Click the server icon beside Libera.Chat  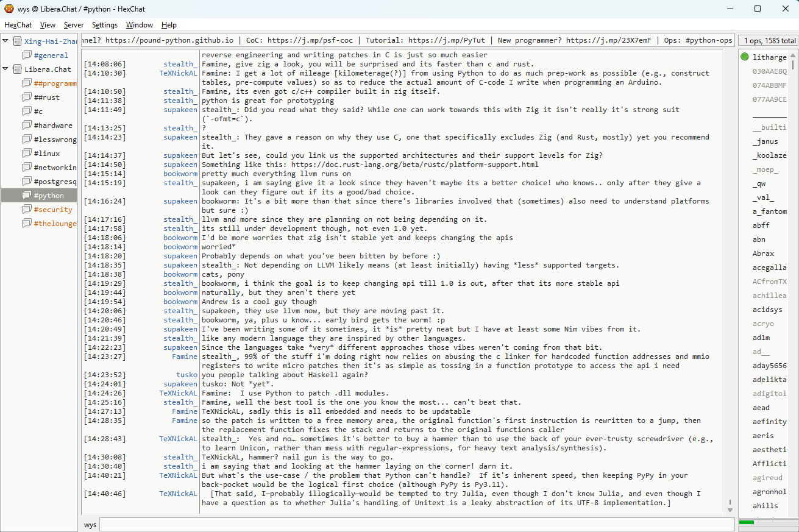(17, 69)
